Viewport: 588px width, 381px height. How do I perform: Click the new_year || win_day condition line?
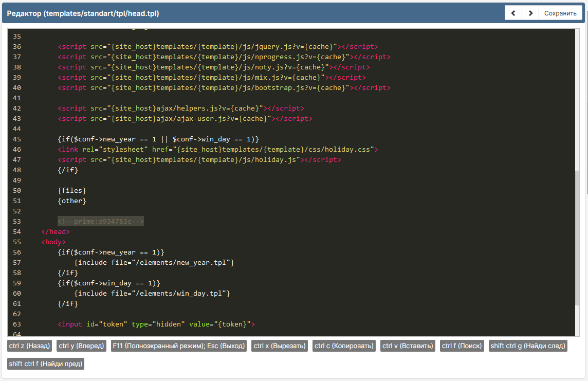click(x=158, y=139)
